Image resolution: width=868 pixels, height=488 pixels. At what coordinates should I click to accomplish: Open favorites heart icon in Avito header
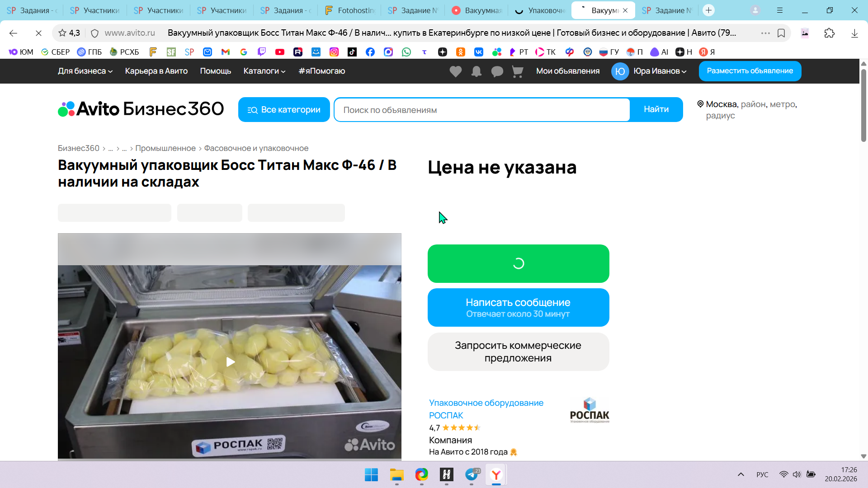455,71
